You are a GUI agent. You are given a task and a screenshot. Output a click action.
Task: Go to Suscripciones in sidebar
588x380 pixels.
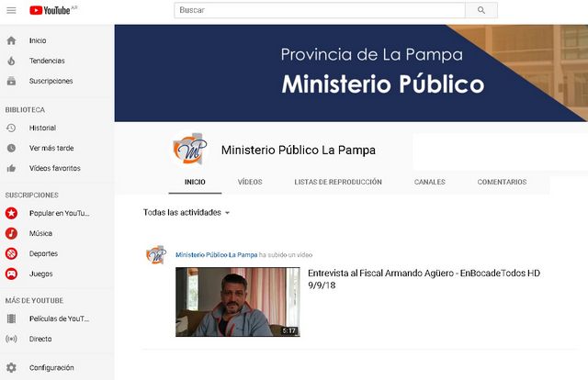coord(51,81)
